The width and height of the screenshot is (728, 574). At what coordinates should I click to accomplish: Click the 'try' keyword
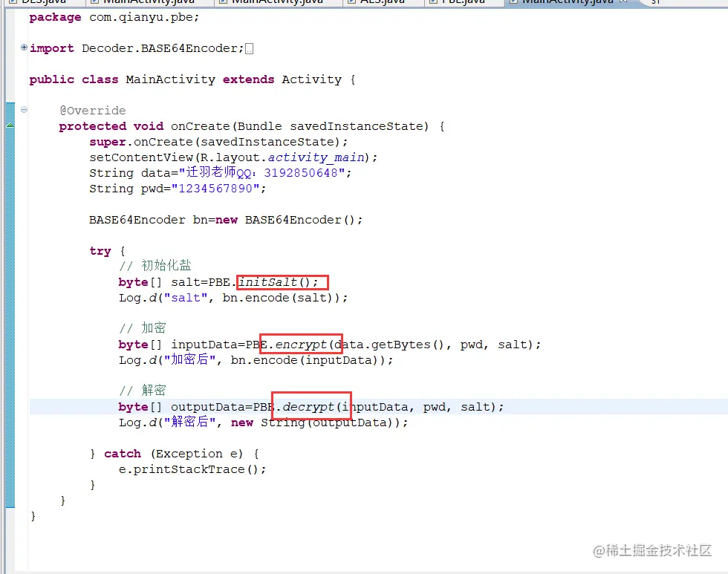coord(100,251)
